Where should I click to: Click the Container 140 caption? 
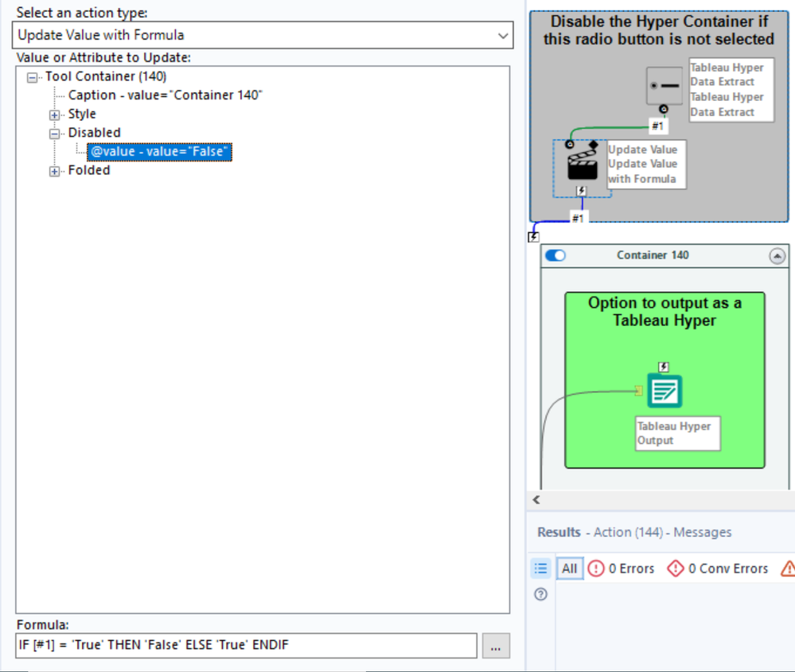[x=653, y=255]
